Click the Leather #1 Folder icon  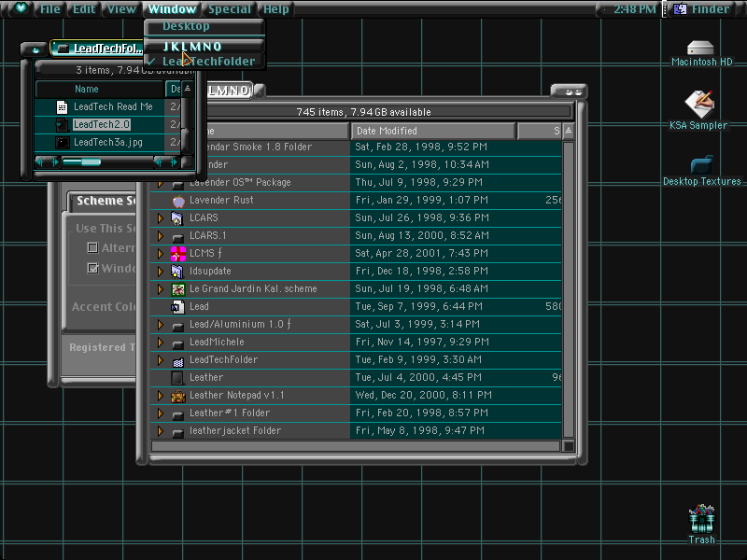tap(177, 414)
